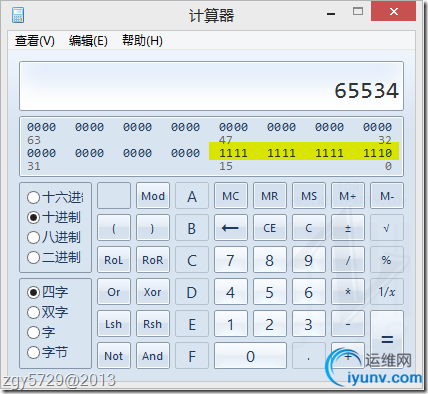Click the backspace arrow button
The height and width of the screenshot is (394, 428).
(x=231, y=228)
